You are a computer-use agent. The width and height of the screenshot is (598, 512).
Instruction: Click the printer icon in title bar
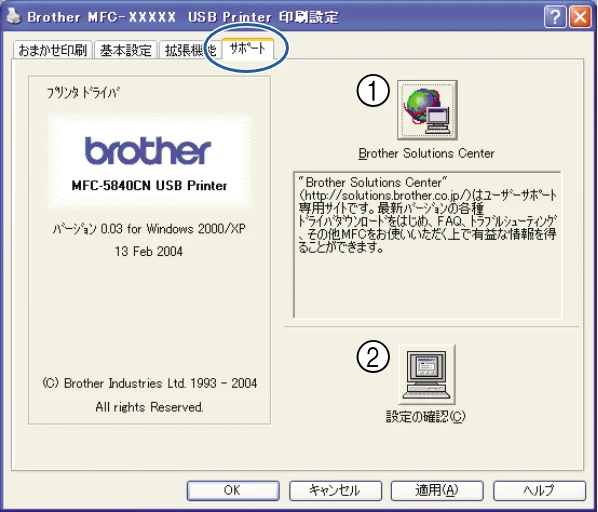14,16
